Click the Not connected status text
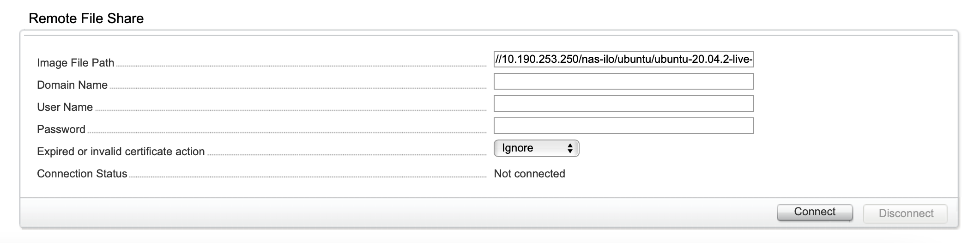 [x=529, y=174]
